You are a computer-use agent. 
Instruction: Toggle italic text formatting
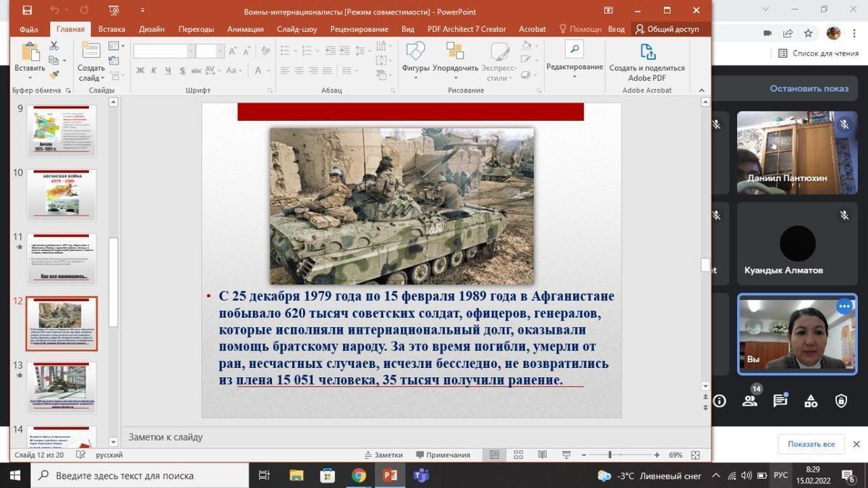tap(154, 70)
